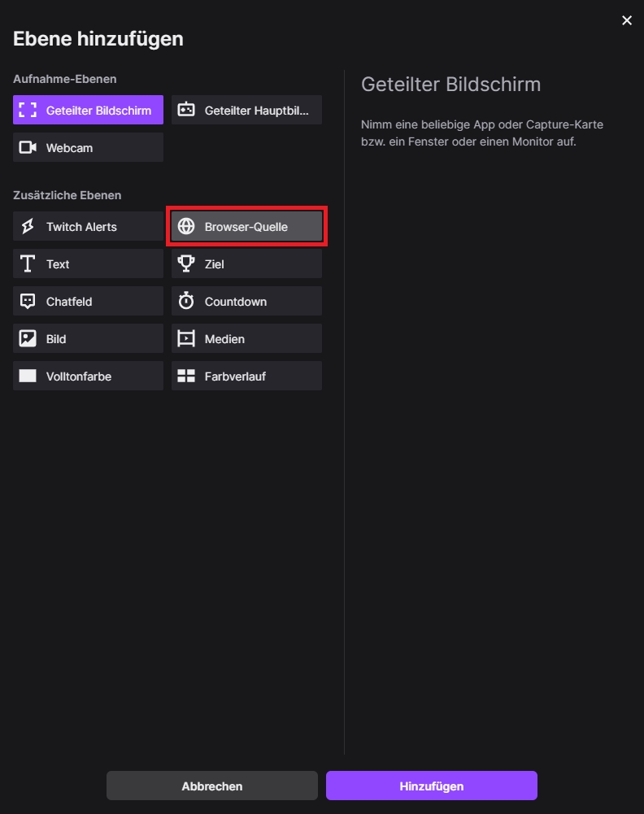Click the Chatfeld speech bubble icon

click(x=28, y=302)
